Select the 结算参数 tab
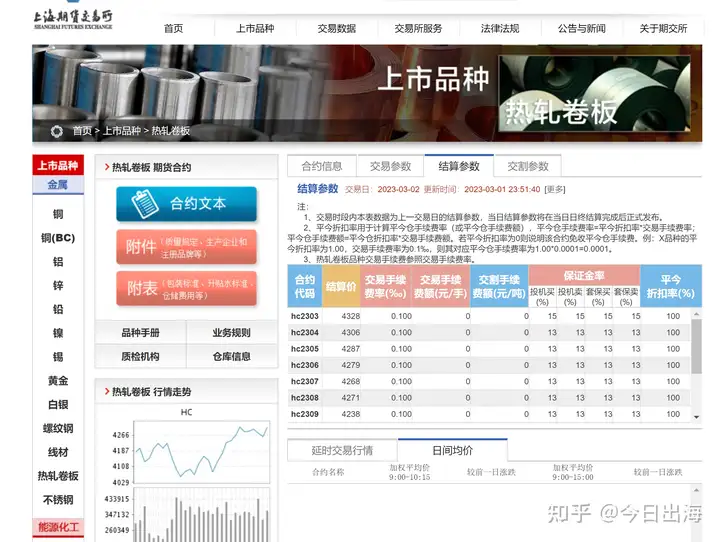720x542 pixels. [459, 166]
